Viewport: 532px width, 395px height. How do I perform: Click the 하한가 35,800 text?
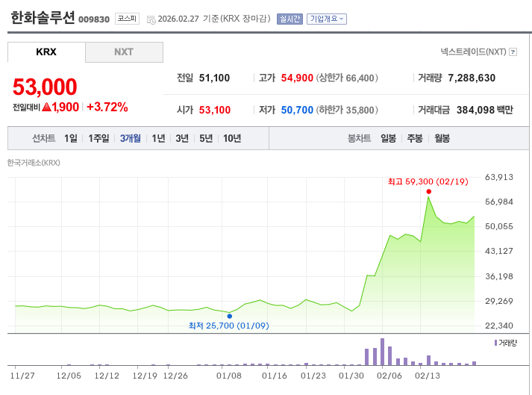point(347,110)
